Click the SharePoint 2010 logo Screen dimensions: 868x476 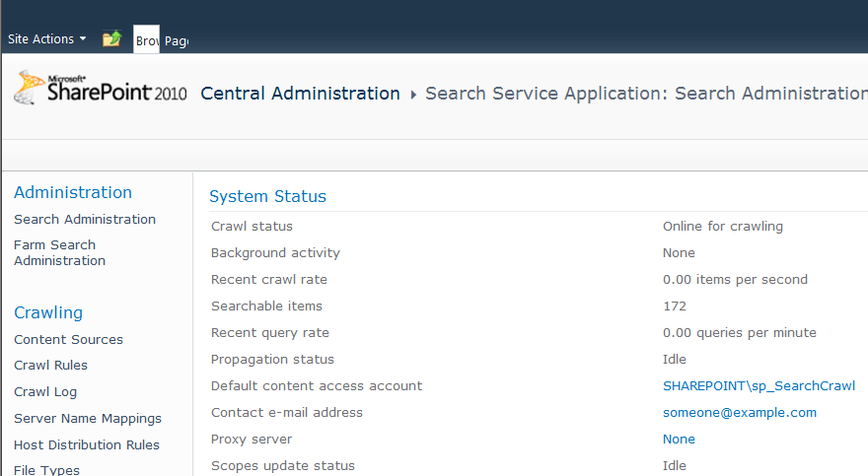(x=101, y=88)
